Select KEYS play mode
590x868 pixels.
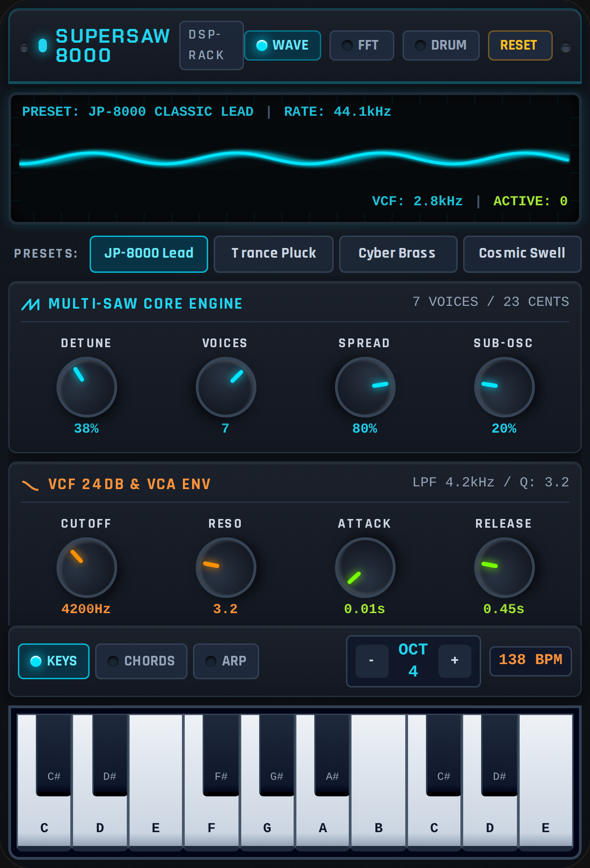(x=54, y=661)
